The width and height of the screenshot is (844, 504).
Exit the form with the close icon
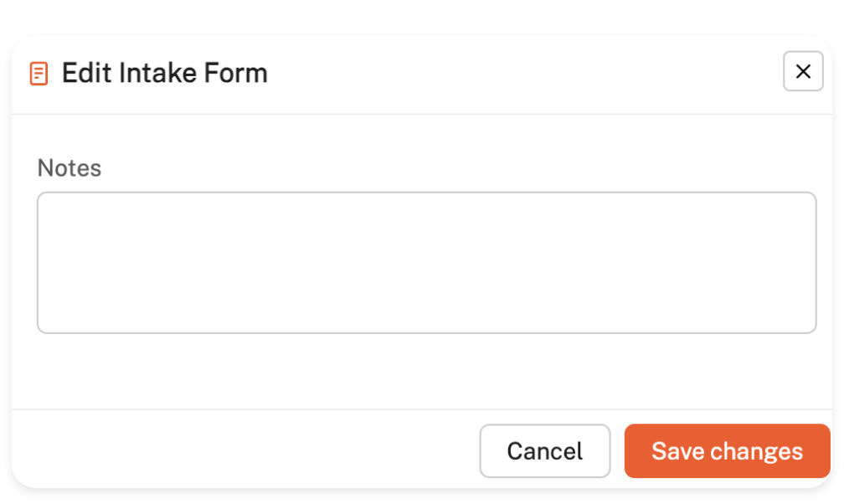[802, 72]
